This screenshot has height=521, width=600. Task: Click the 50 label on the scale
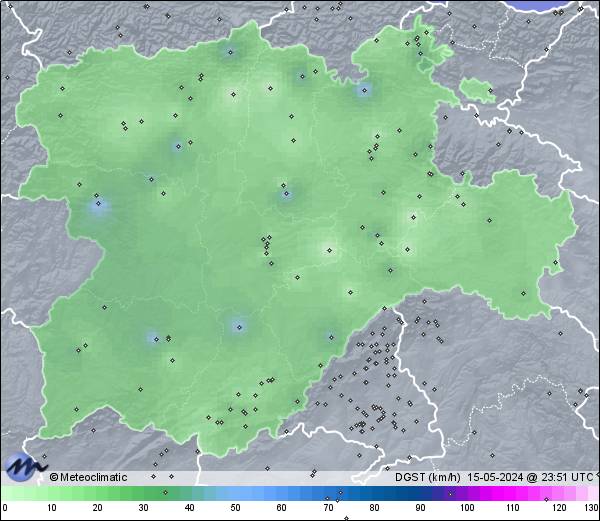coord(236,508)
